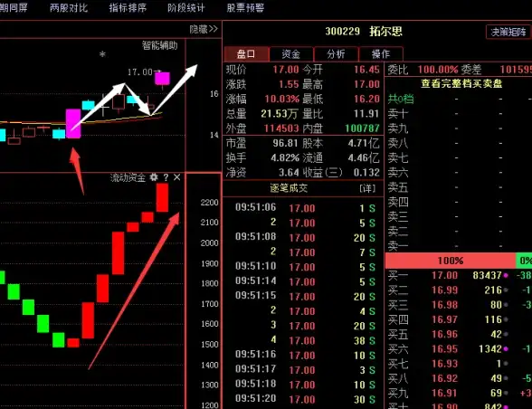Collapse the panel with 隐藏>>
The width and height of the screenshot is (532, 409).
pos(204,29)
